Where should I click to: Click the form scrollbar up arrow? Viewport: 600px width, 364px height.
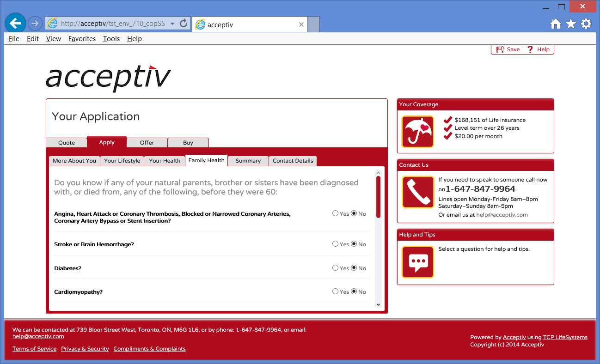378,172
